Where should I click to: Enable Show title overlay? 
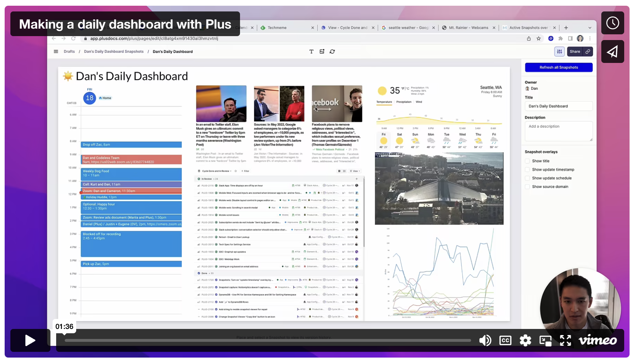[527, 161]
